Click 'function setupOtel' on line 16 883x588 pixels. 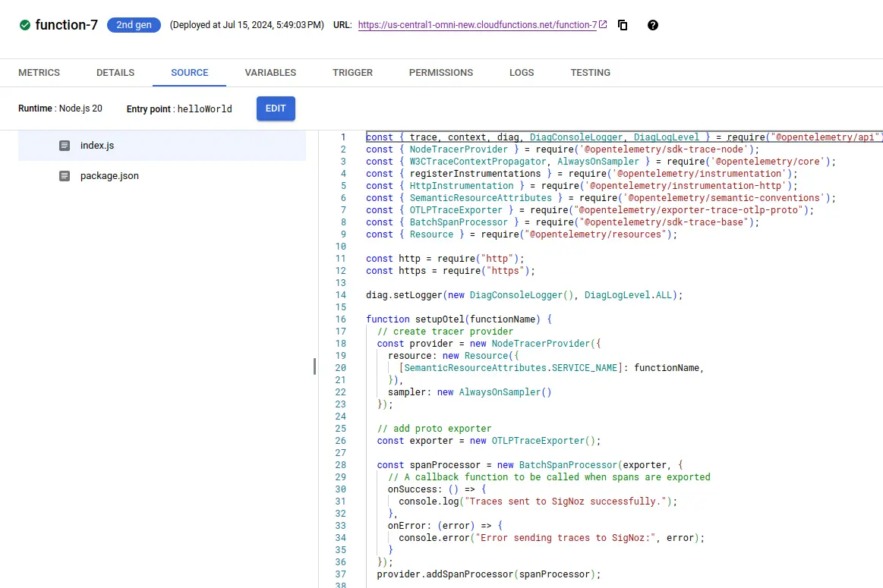pyautogui.click(x=415, y=319)
